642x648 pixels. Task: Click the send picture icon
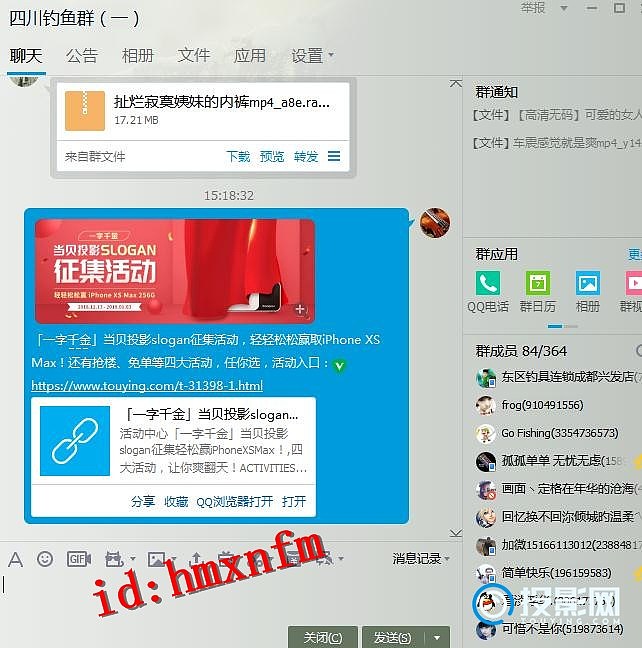[156, 559]
